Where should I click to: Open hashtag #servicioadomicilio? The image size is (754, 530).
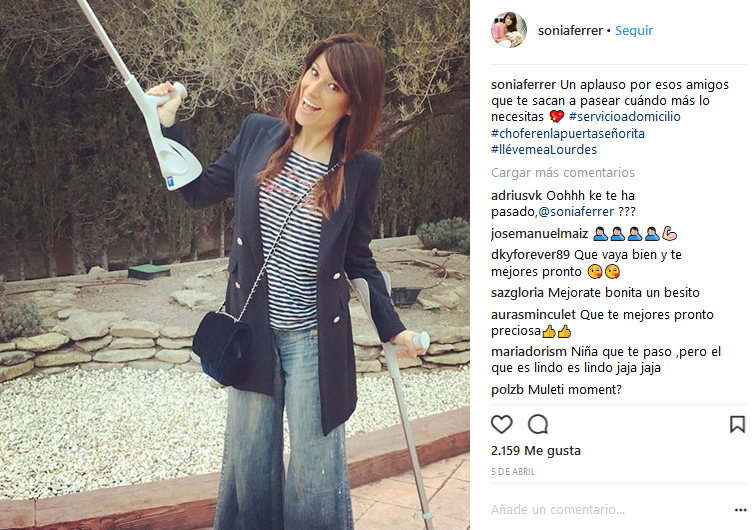click(625, 116)
